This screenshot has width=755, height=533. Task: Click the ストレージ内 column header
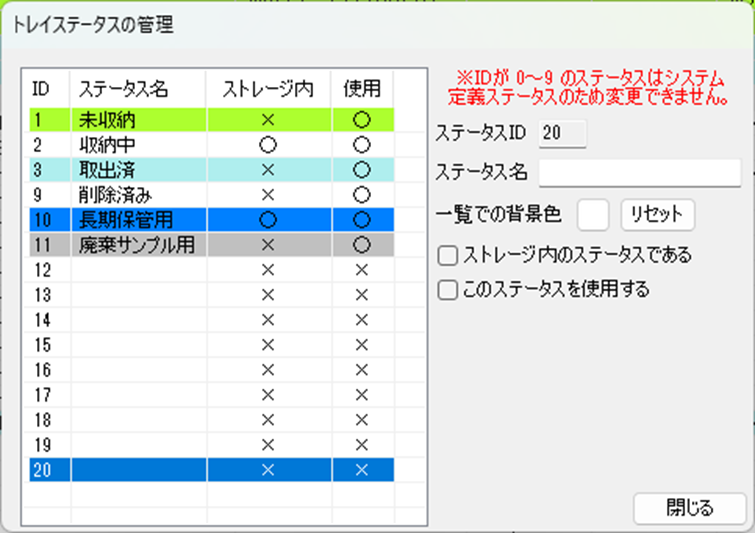[267, 88]
